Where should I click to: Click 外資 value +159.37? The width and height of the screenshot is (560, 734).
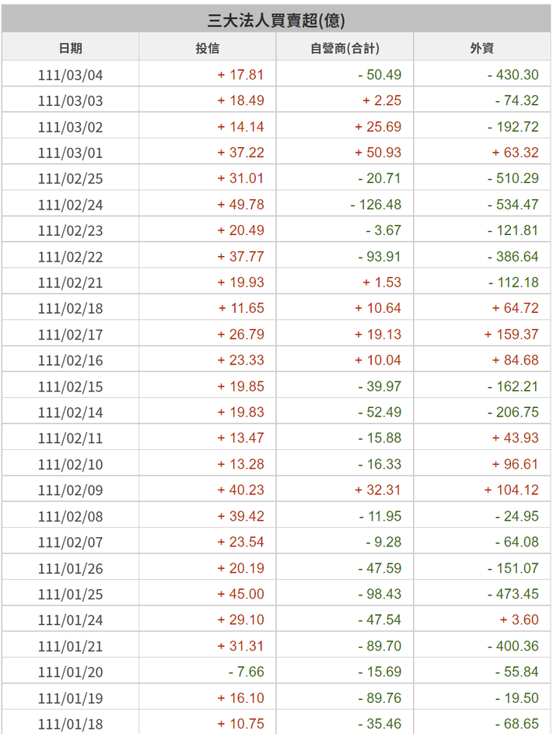click(511, 335)
